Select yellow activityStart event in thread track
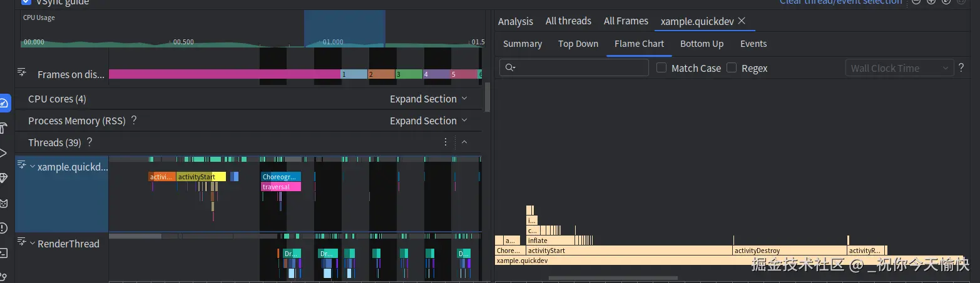The height and width of the screenshot is (283, 980). click(x=201, y=177)
